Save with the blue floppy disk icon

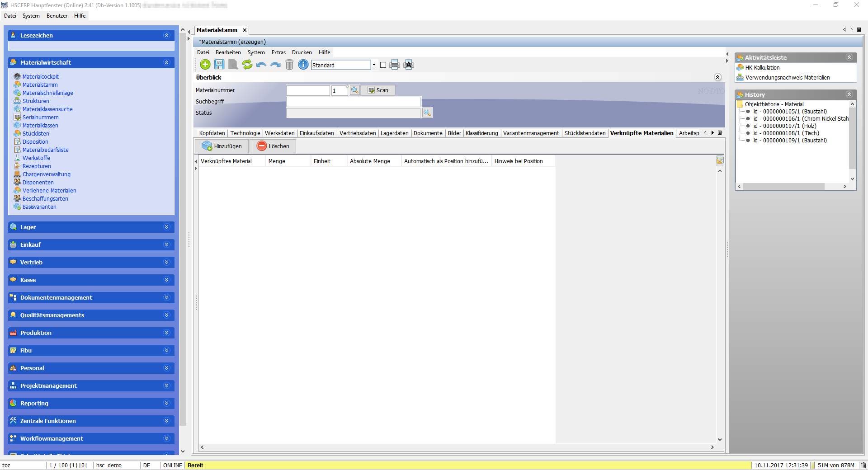click(x=219, y=65)
